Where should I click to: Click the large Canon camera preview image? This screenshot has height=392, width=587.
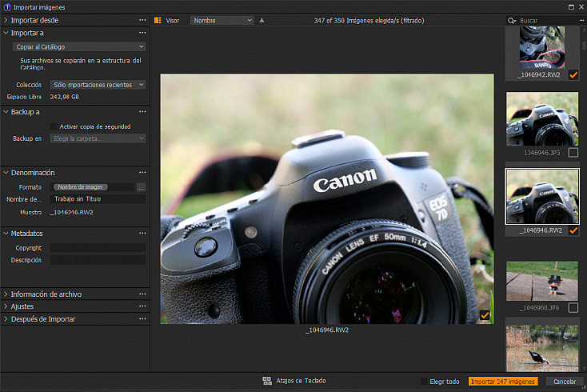tap(327, 199)
